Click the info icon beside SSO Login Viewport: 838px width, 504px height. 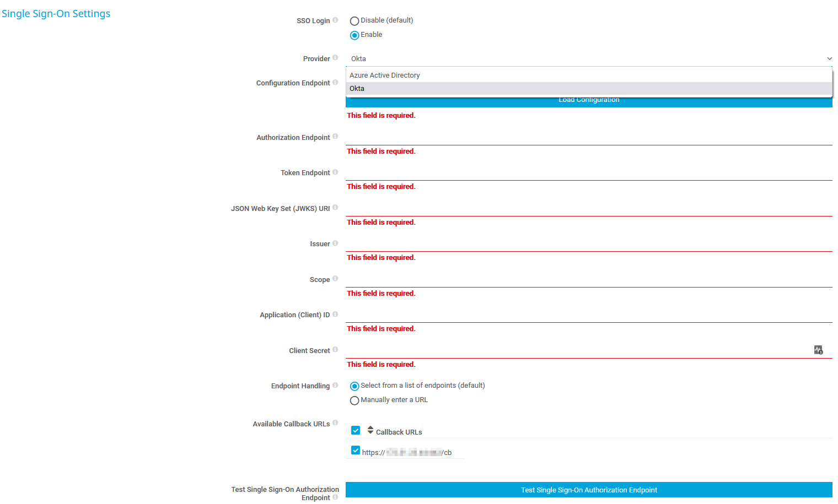click(335, 20)
